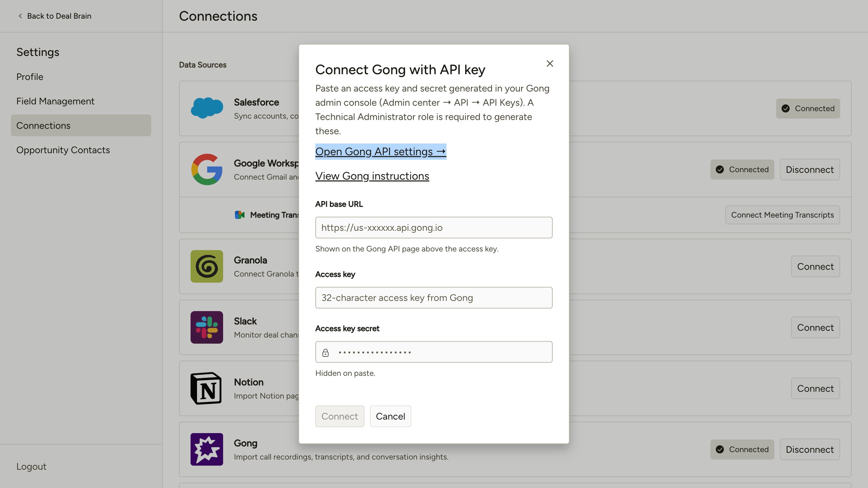868x488 pixels.
Task: Click the Notion logo icon
Action: pyautogui.click(x=206, y=388)
